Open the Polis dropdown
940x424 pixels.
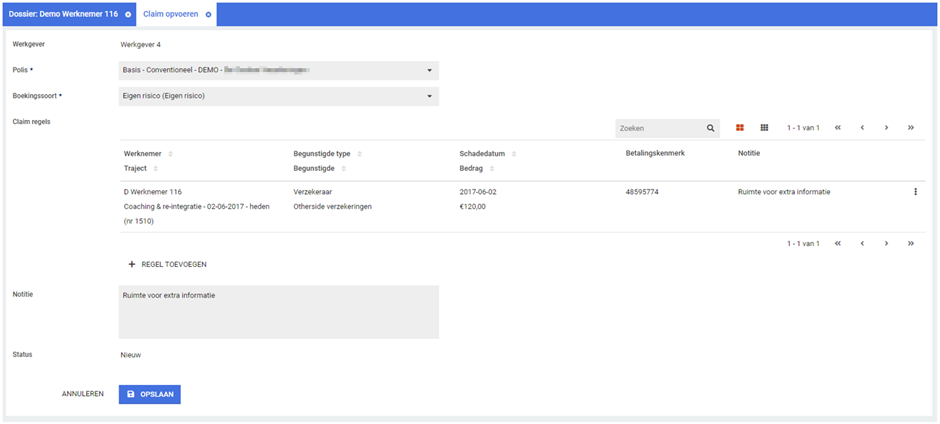[x=278, y=70]
